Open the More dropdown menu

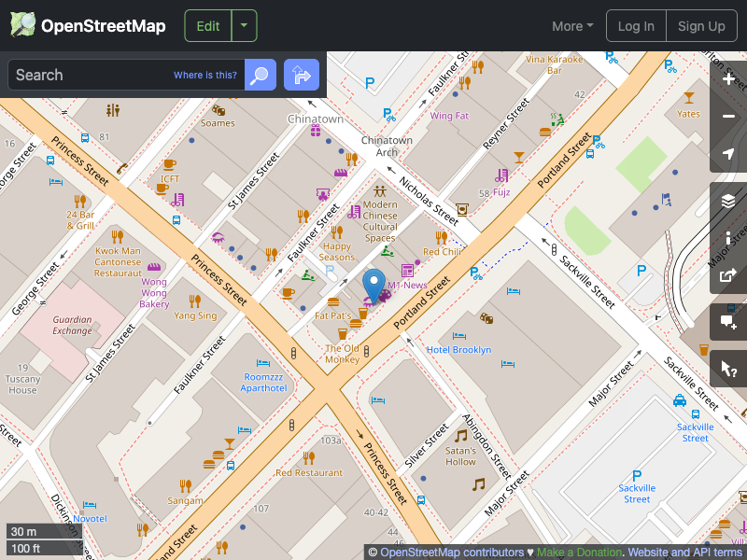571,26
